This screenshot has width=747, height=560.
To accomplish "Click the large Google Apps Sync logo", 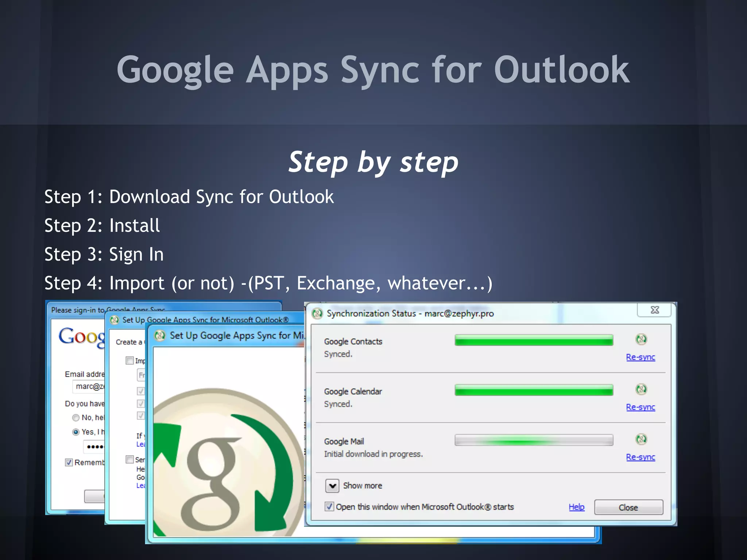I will click(228, 463).
